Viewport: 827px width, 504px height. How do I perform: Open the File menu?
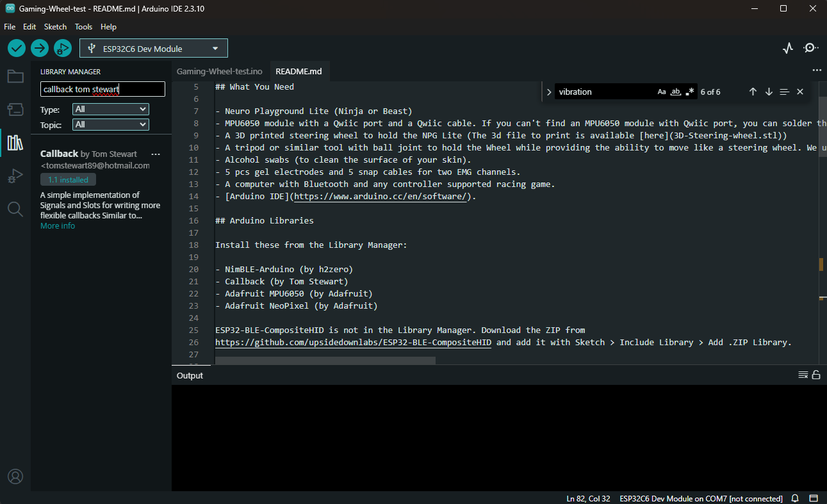click(10, 27)
